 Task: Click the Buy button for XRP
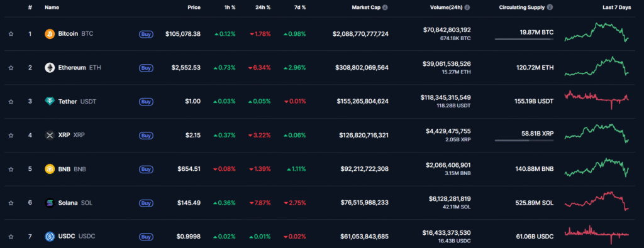pyautogui.click(x=146, y=135)
